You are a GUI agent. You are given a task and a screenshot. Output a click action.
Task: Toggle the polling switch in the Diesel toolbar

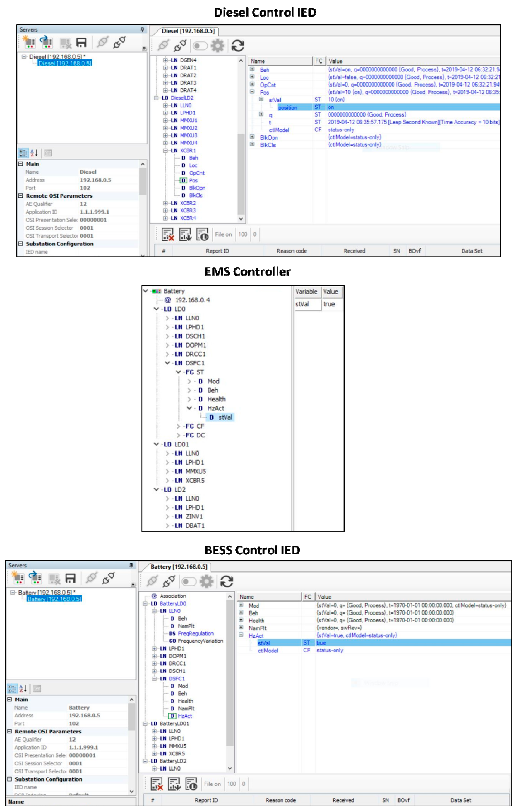(200, 45)
